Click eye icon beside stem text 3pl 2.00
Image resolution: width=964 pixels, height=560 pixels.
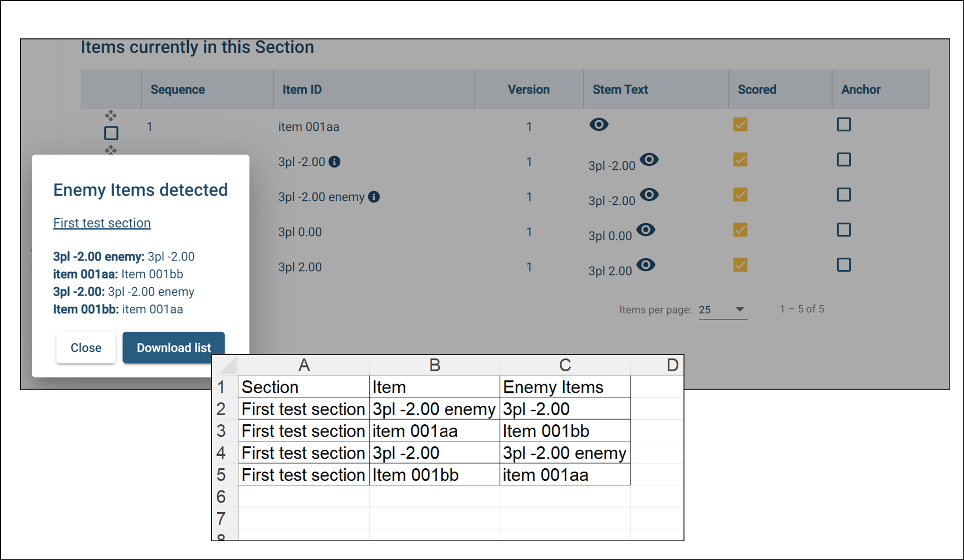pos(645,265)
